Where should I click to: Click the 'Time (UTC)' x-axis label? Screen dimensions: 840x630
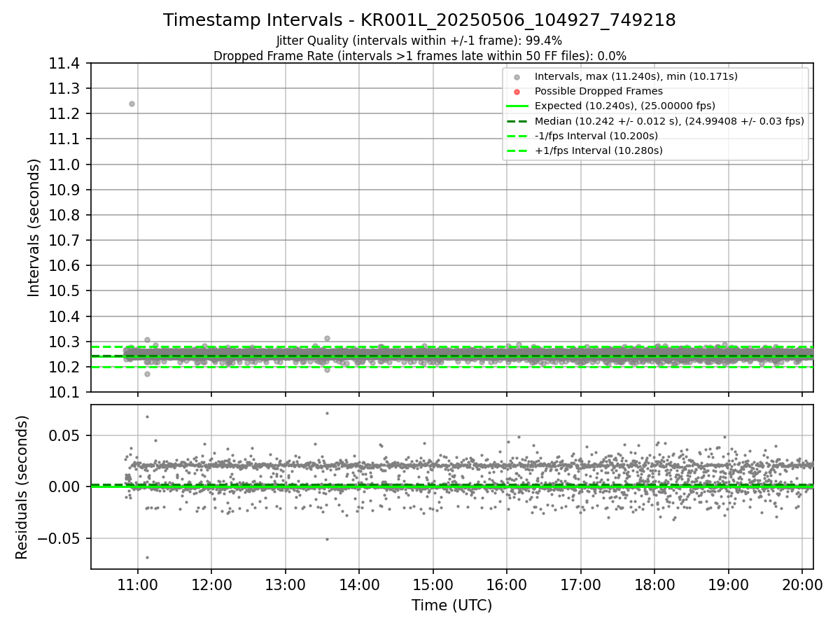[x=451, y=605]
